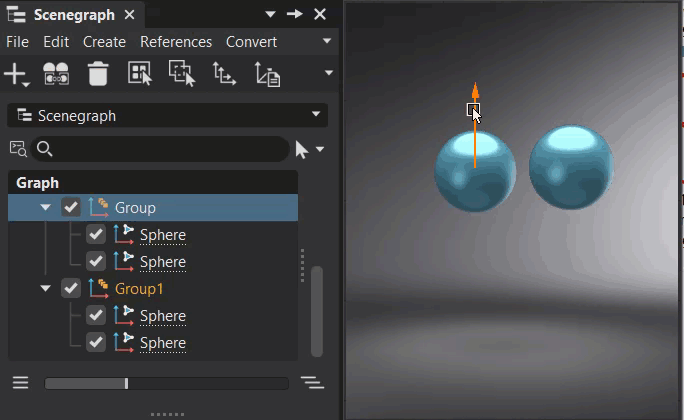Click the collapse tree lines icon bottom-left
The width and height of the screenshot is (684, 420).
(x=21, y=383)
